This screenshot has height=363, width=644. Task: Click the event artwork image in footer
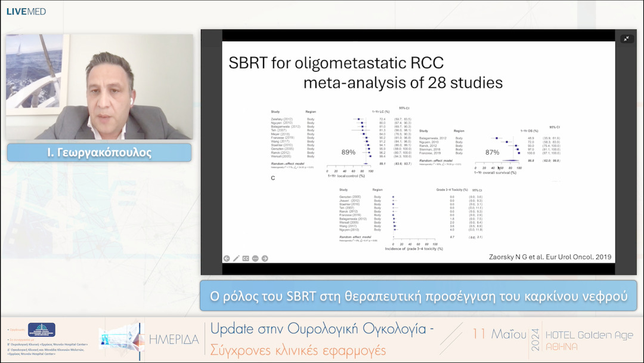(121, 337)
